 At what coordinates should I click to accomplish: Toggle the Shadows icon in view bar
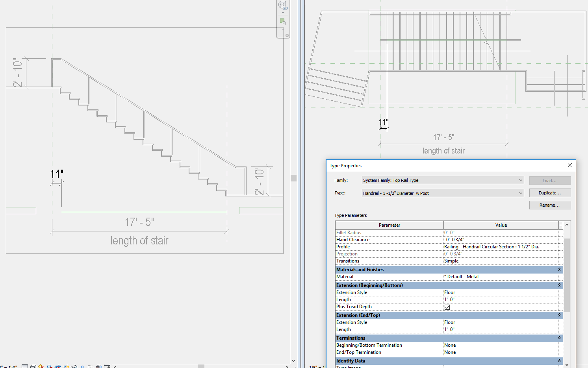[x=50, y=366]
